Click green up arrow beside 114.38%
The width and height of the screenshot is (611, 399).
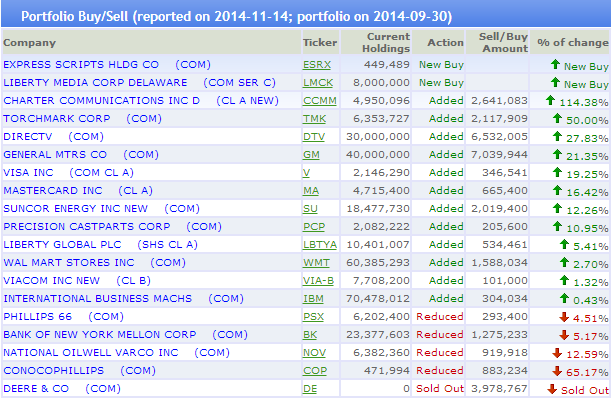(550, 101)
